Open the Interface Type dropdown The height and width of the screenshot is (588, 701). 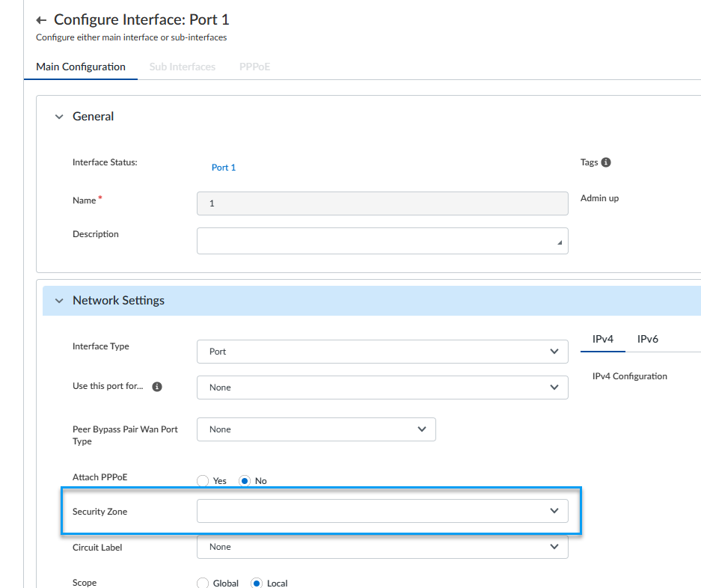(x=382, y=352)
